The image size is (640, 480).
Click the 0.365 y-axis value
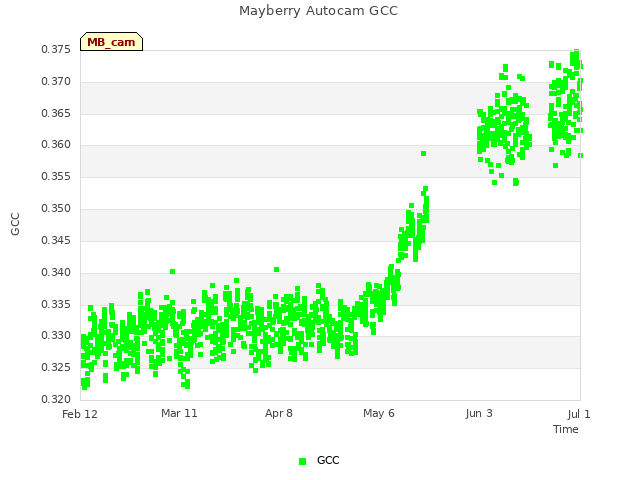(x=56, y=113)
